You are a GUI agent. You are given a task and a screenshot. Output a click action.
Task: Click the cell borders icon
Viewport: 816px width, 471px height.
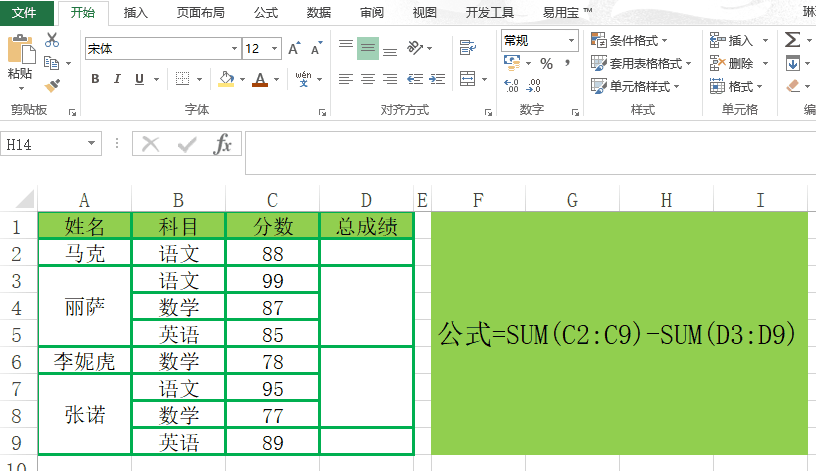point(182,79)
